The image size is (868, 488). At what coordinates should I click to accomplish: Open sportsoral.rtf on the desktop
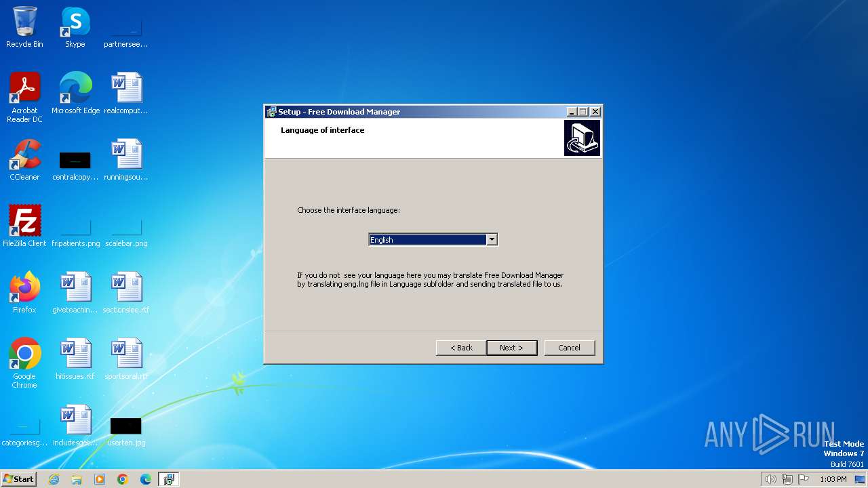point(126,359)
